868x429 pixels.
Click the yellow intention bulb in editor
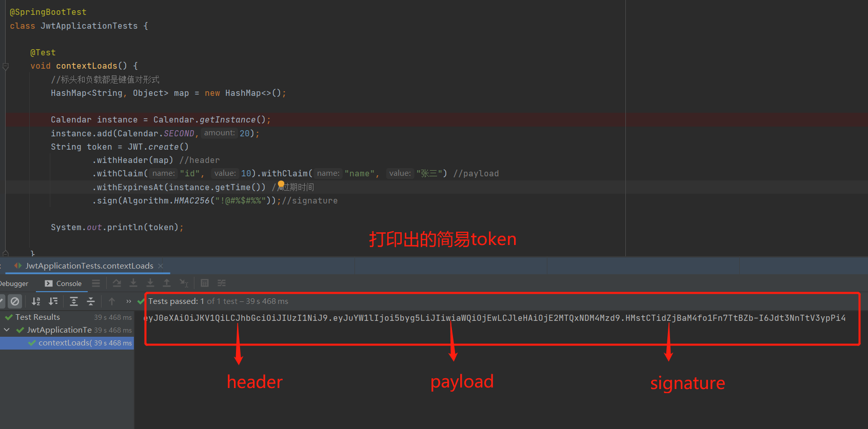coord(281,185)
